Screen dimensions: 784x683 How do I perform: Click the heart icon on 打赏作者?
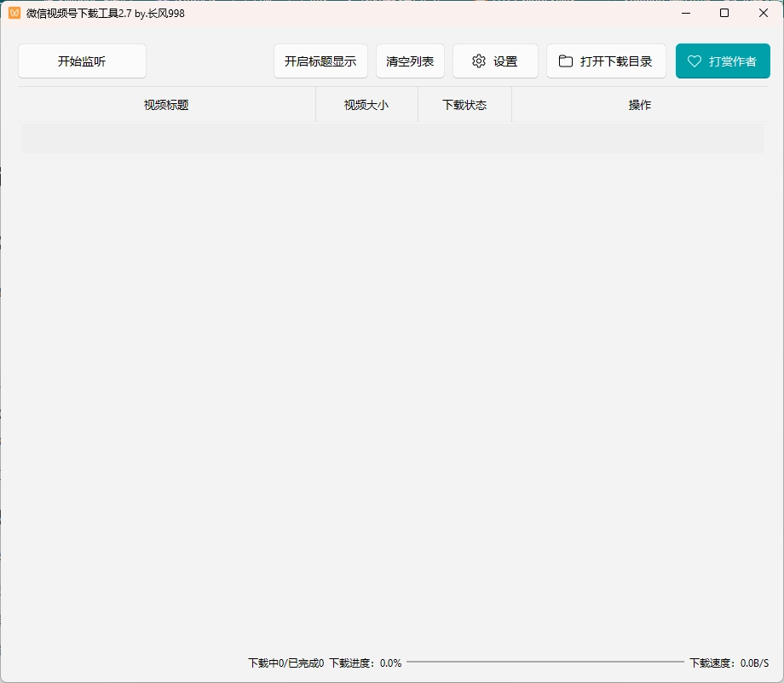click(x=694, y=61)
